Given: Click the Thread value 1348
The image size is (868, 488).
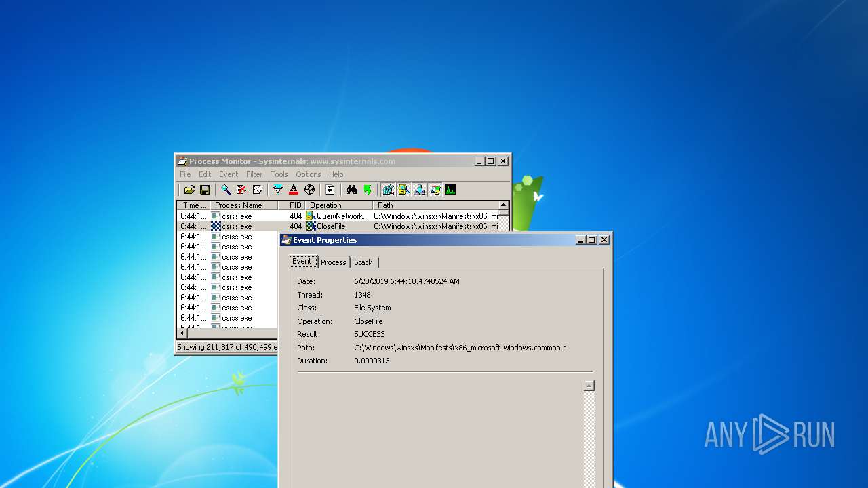Looking at the screenshot, I should (362, 295).
